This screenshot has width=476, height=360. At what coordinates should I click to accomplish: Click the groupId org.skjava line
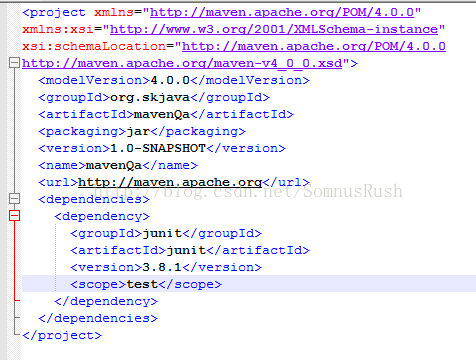(x=154, y=97)
